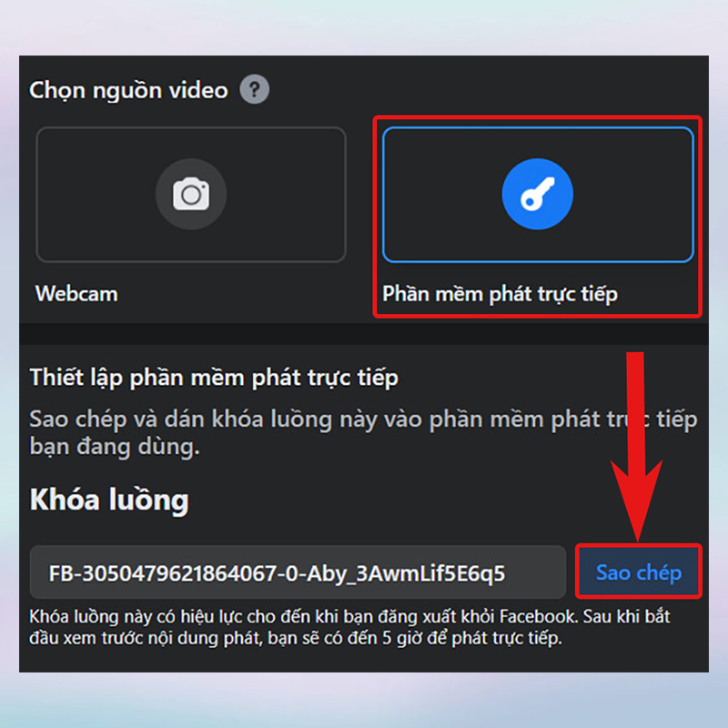This screenshot has height=728, width=728.
Task: Click the camera icon in Webcam card
Action: pyautogui.click(x=191, y=194)
